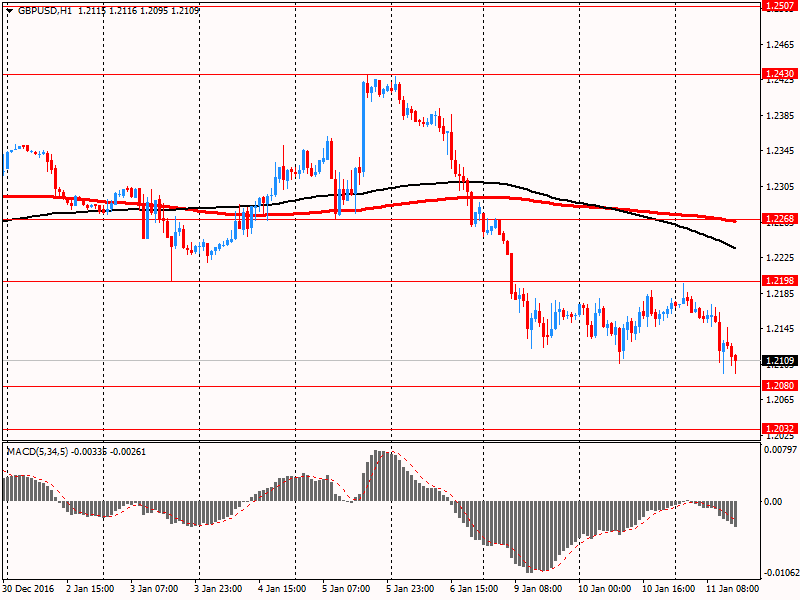
Task: Click the 1.2032 support level label
Action: 780,429
